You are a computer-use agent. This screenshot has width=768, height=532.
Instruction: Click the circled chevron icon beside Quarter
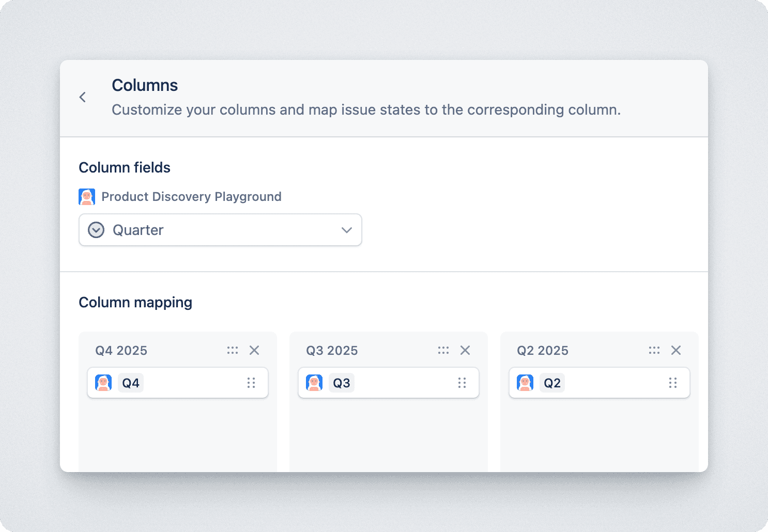point(96,230)
